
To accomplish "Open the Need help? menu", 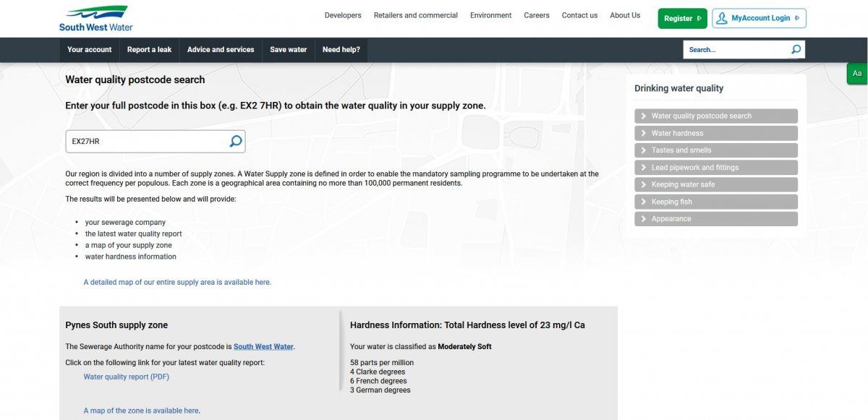I will coord(341,50).
